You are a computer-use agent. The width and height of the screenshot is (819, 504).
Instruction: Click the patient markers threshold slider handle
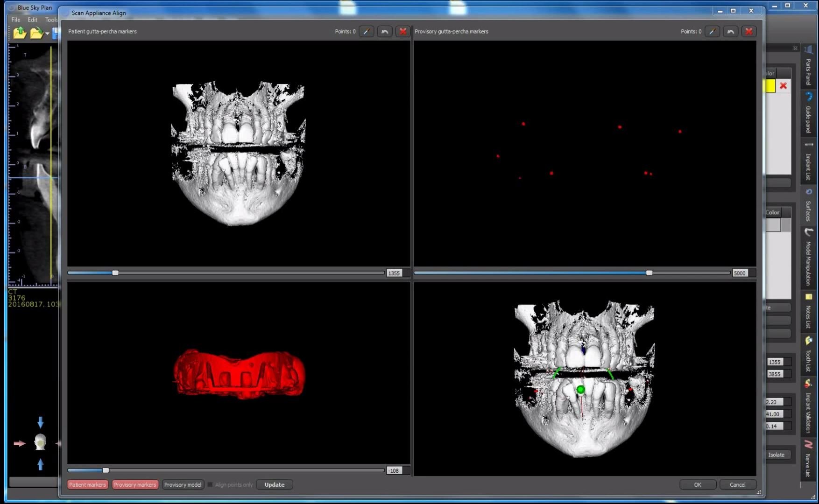115,273
